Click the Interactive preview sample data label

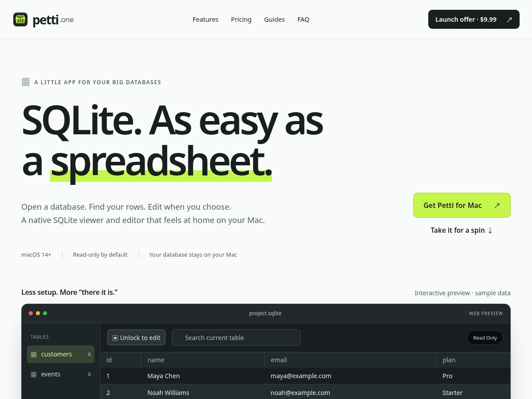point(462,293)
